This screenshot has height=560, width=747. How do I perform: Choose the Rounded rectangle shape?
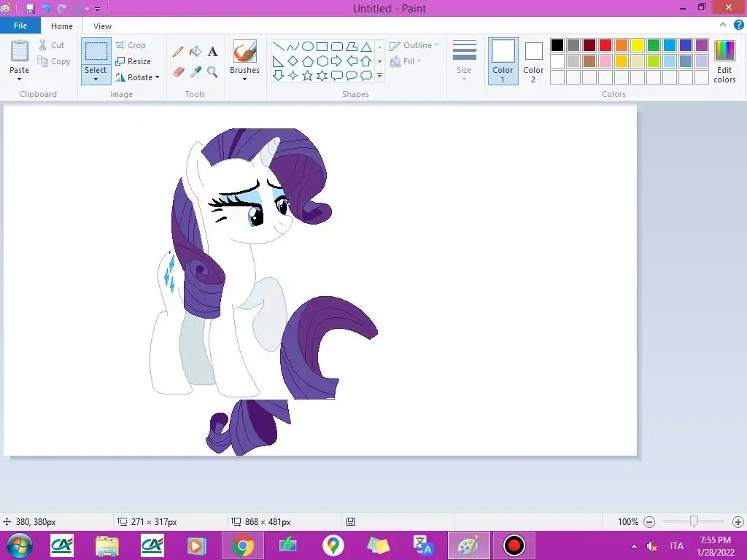coord(337,47)
